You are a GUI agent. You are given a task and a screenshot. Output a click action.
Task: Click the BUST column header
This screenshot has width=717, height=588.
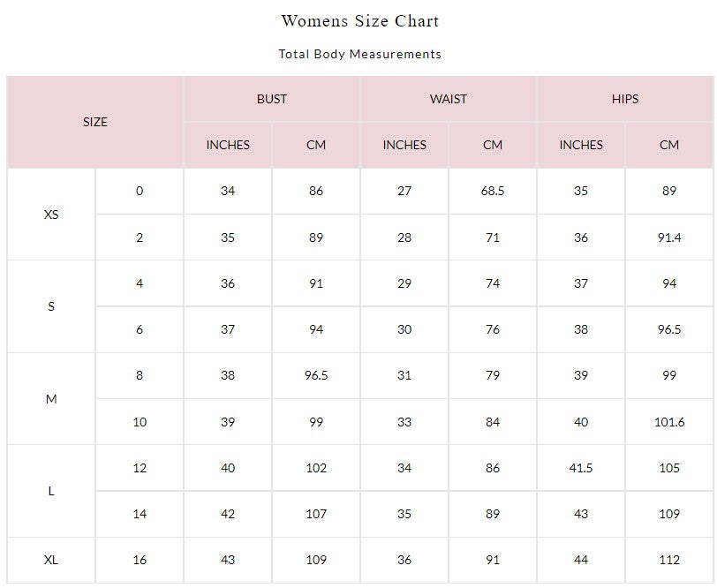click(x=272, y=99)
